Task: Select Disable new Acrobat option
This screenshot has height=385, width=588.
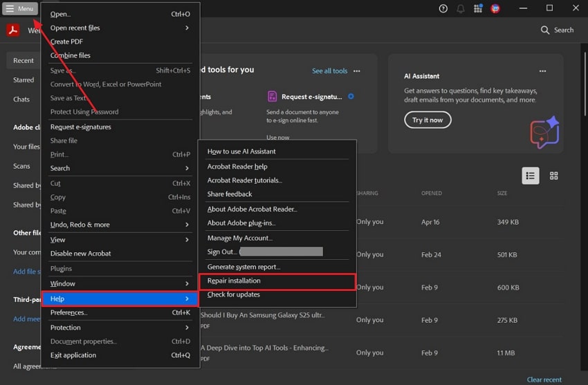Action: [120, 253]
